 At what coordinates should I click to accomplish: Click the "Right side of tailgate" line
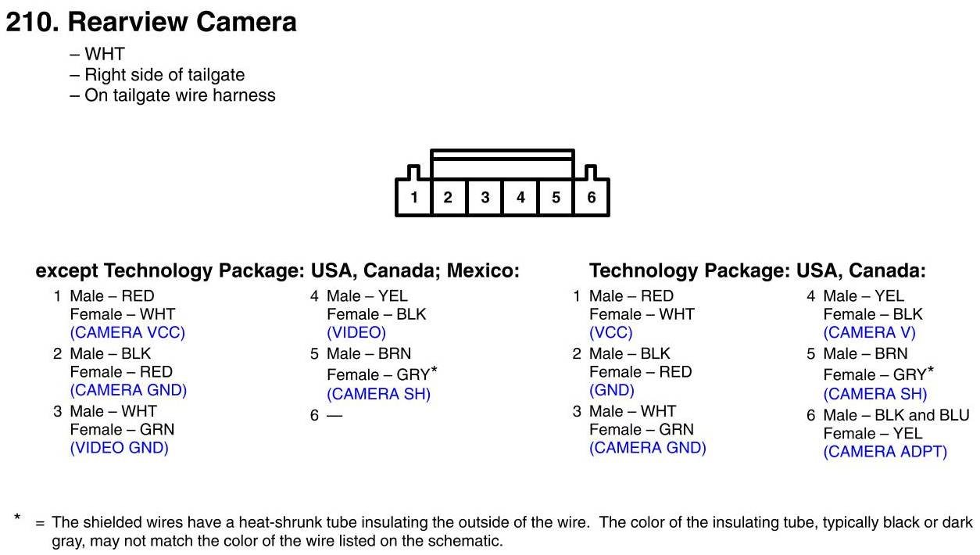click(164, 75)
